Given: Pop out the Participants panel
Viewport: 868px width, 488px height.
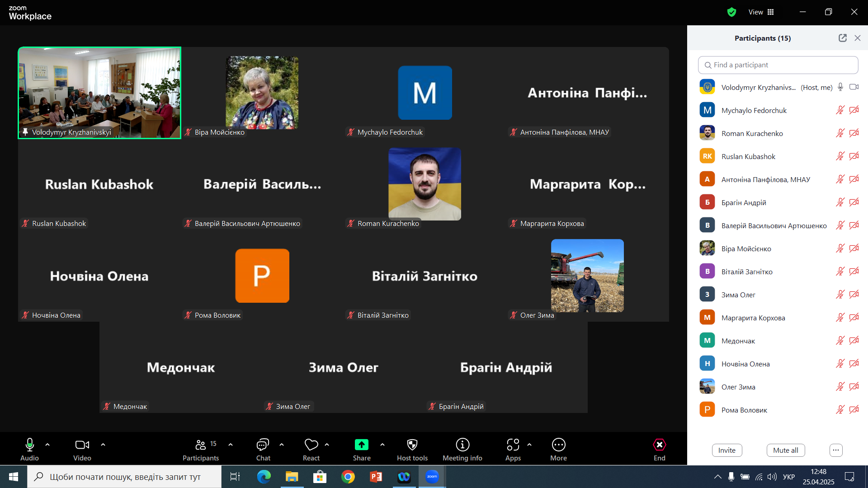Looking at the screenshot, I should [842, 38].
